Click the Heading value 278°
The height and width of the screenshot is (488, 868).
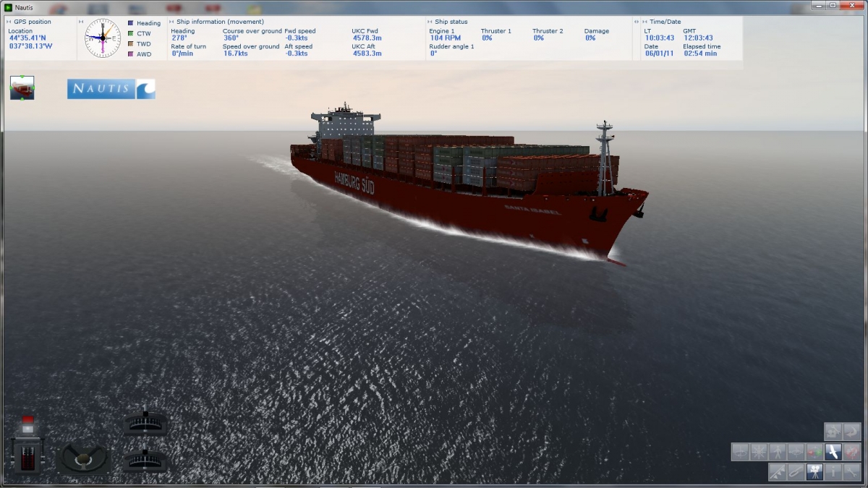pyautogui.click(x=179, y=38)
